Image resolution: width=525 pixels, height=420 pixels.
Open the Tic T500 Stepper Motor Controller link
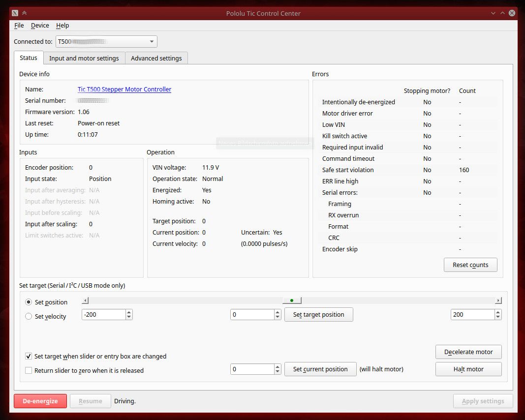(124, 89)
